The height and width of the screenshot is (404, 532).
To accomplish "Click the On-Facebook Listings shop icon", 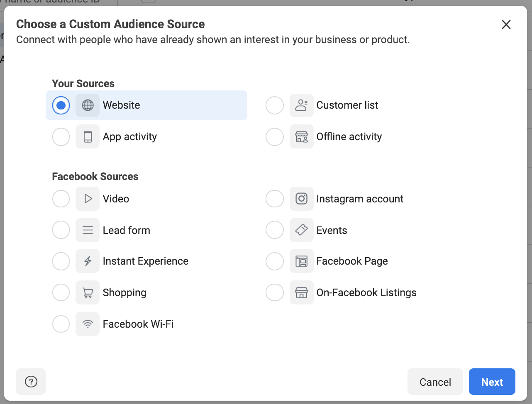I will click(302, 293).
